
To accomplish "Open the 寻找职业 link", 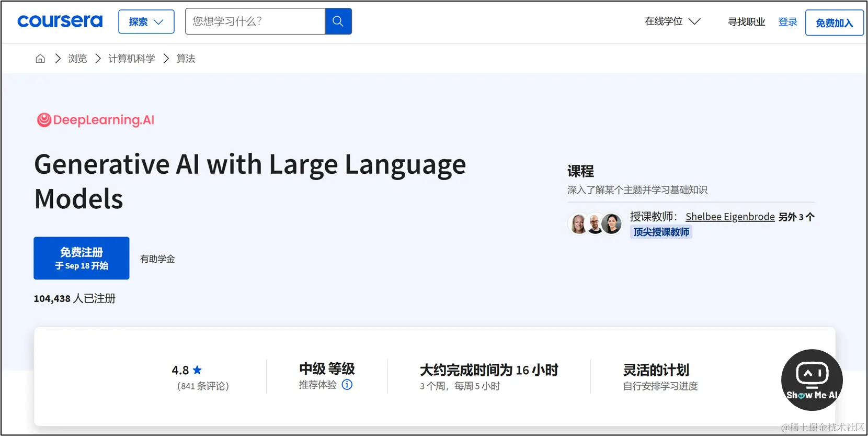I will [x=746, y=22].
